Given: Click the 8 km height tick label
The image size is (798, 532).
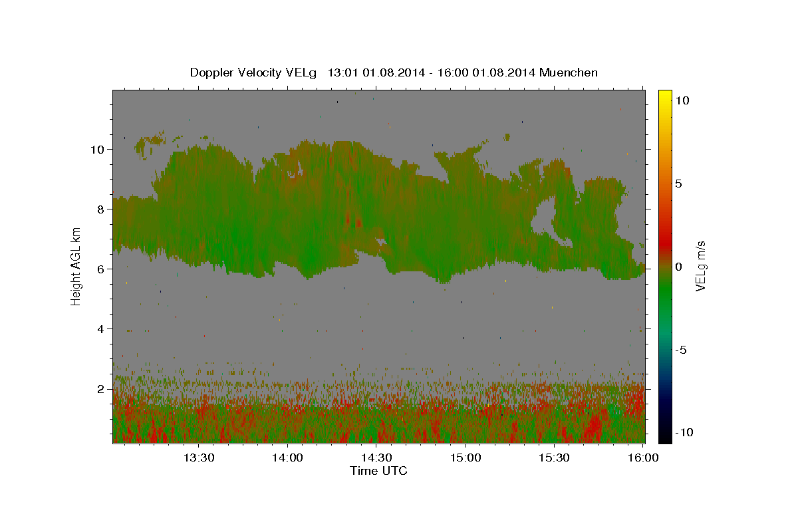Looking at the screenshot, I should [x=100, y=209].
